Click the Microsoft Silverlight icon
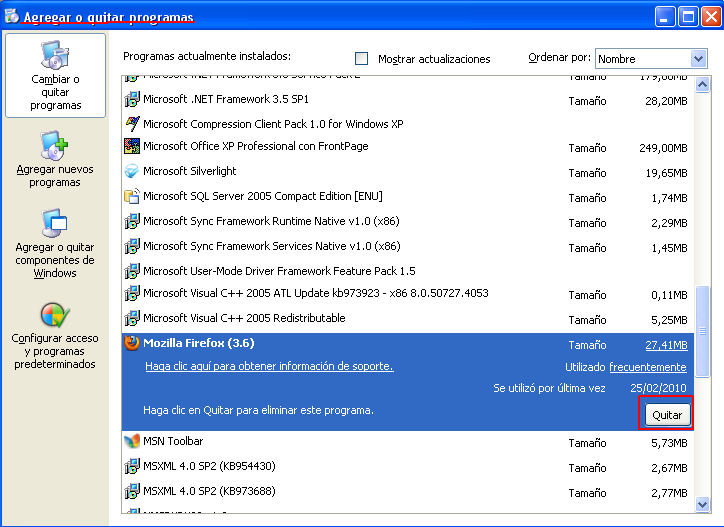The image size is (724, 527). pos(131,172)
